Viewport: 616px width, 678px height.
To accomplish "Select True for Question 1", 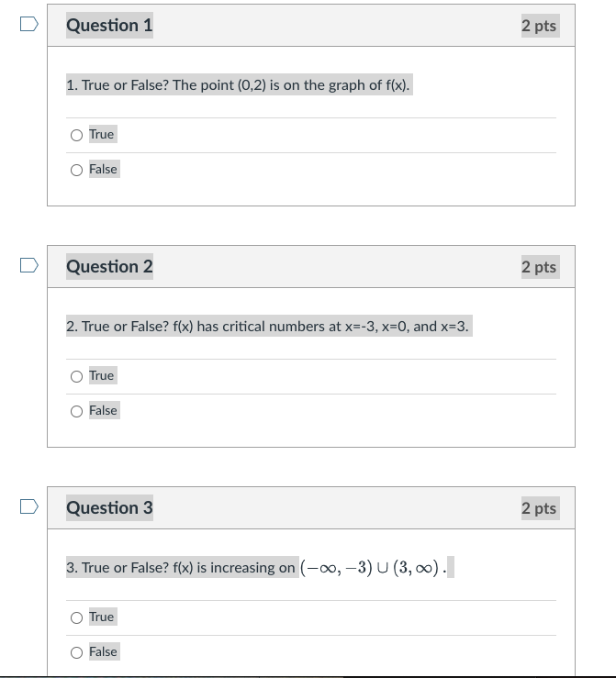I will pyautogui.click(x=76, y=136).
